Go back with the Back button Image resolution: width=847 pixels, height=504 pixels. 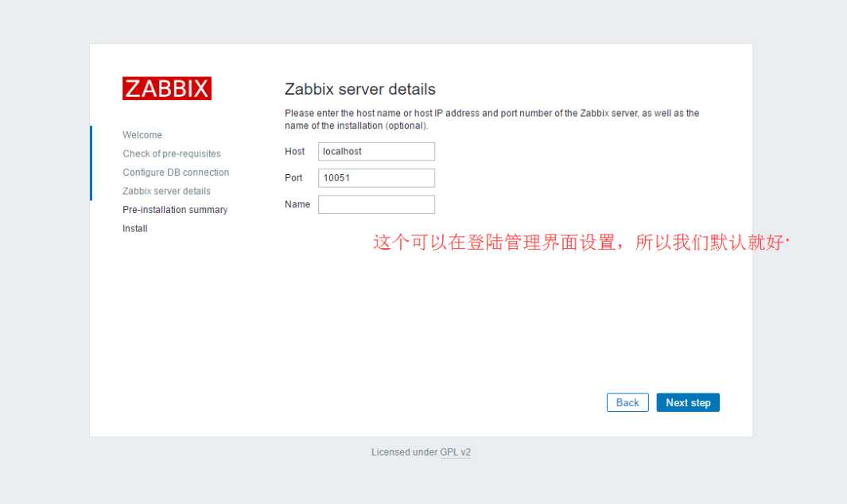pyautogui.click(x=627, y=402)
